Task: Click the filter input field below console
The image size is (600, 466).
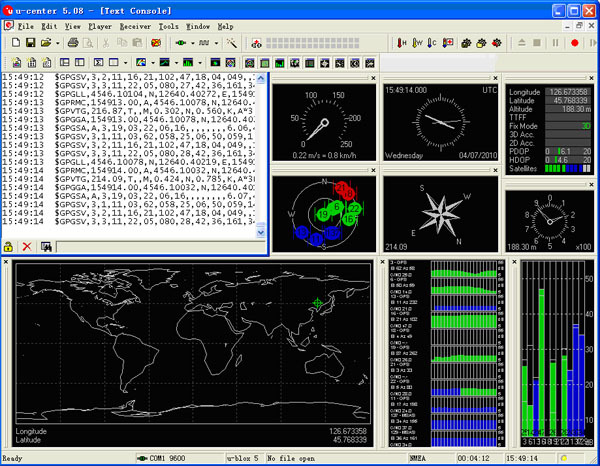Action: (161, 247)
